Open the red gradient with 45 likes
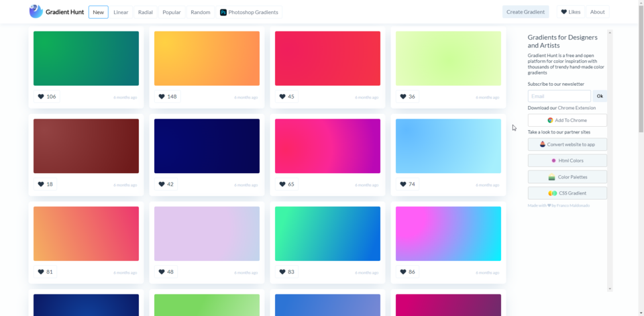This screenshot has height=316, width=644. click(328, 58)
